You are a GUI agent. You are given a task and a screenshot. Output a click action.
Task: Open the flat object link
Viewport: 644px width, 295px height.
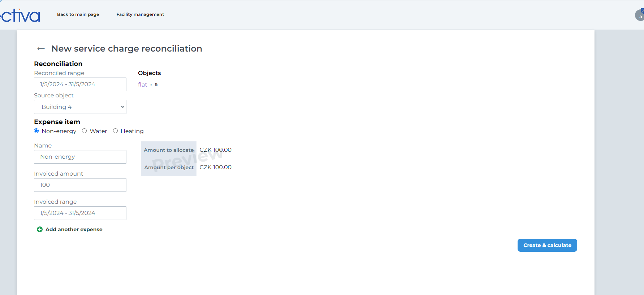[x=142, y=85]
